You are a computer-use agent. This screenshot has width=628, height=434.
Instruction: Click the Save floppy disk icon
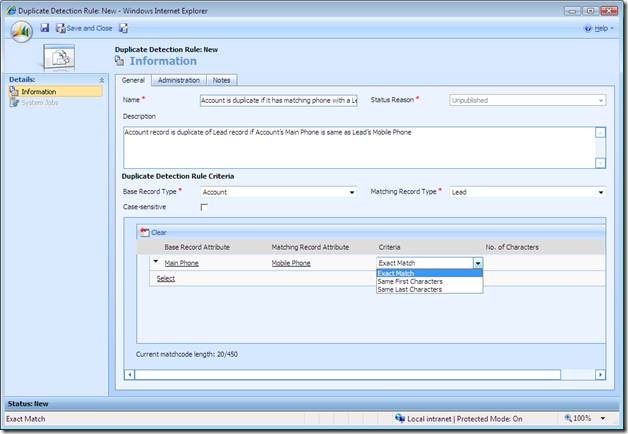pos(45,28)
